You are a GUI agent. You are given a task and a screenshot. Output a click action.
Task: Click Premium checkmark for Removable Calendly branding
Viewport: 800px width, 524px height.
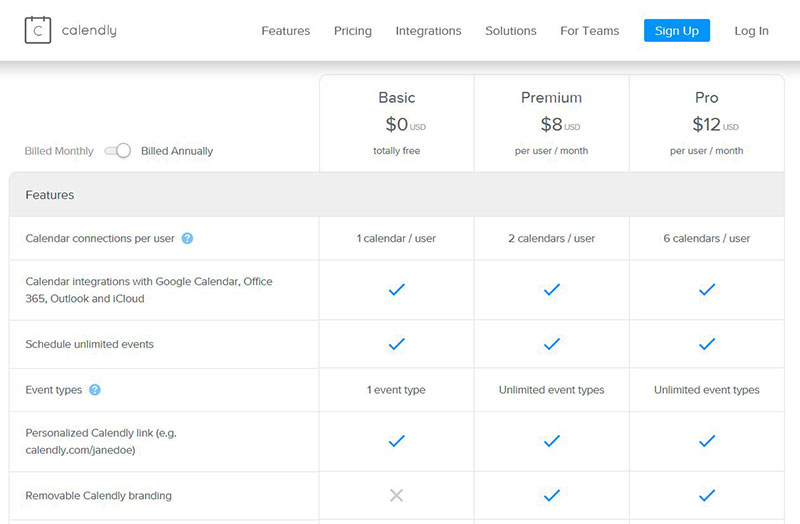(x=551, y=495)
